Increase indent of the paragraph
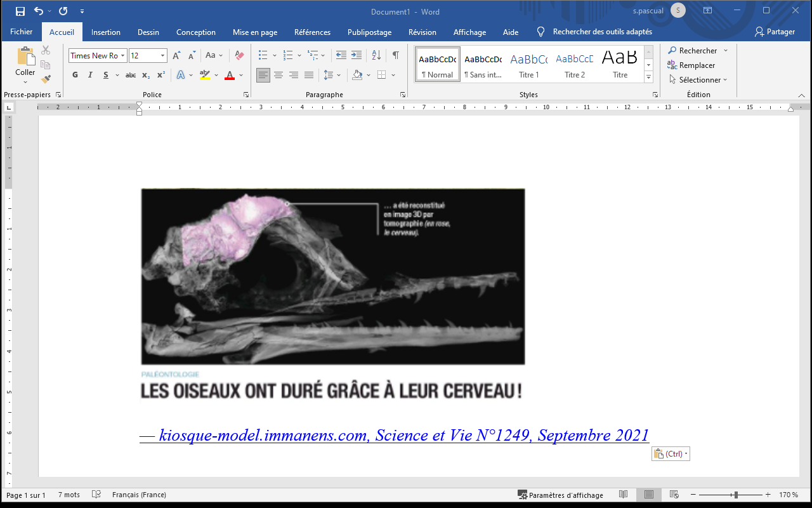Viewport: 812px width, 508px height. click(357, 55)
